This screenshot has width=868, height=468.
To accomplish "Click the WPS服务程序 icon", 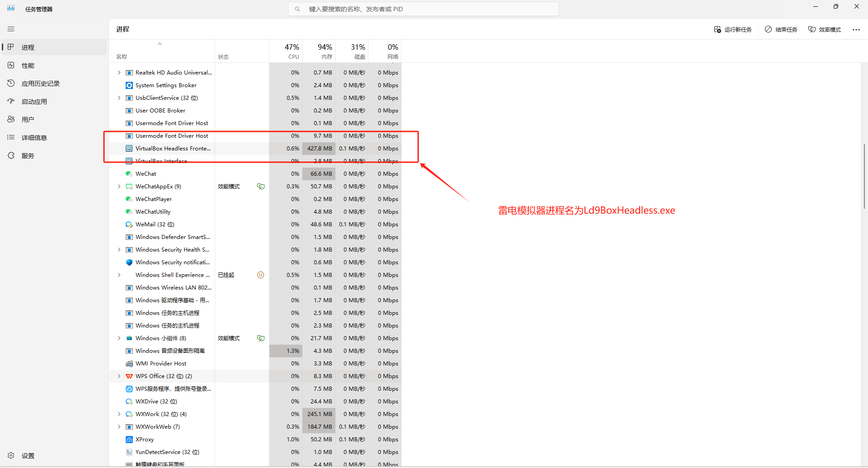I will tap(129, 389).
